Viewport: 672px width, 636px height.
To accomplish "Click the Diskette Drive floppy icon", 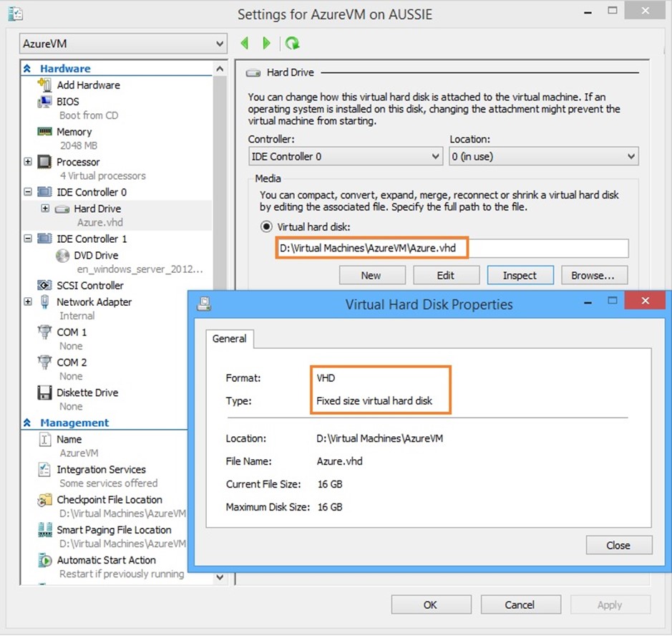I will point(44,392).
